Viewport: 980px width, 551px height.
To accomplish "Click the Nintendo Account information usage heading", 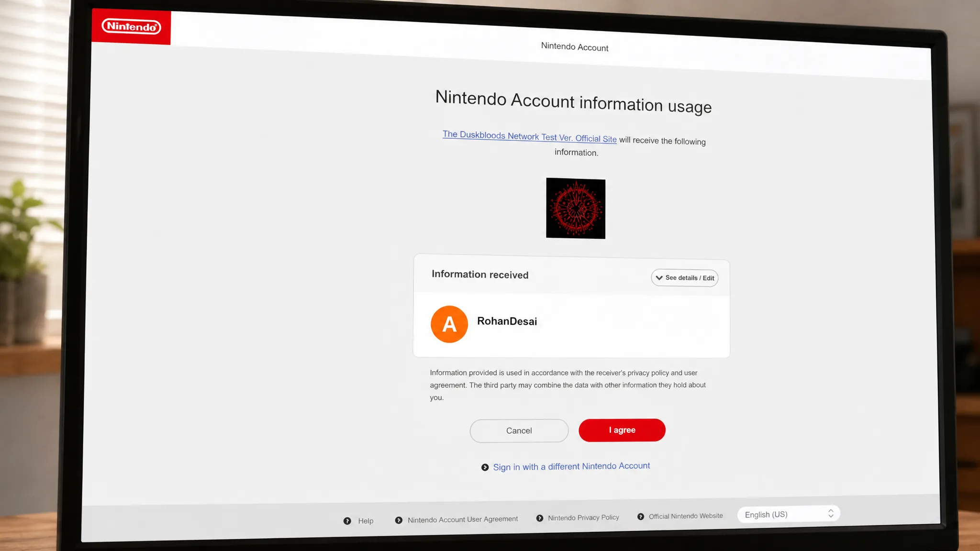I will coord(573,101).
